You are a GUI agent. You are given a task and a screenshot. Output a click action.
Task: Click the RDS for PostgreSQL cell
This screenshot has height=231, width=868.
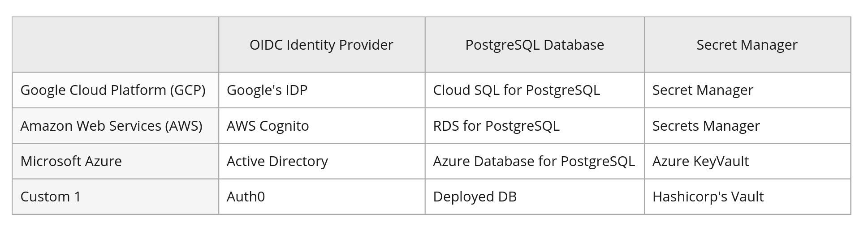496,126
